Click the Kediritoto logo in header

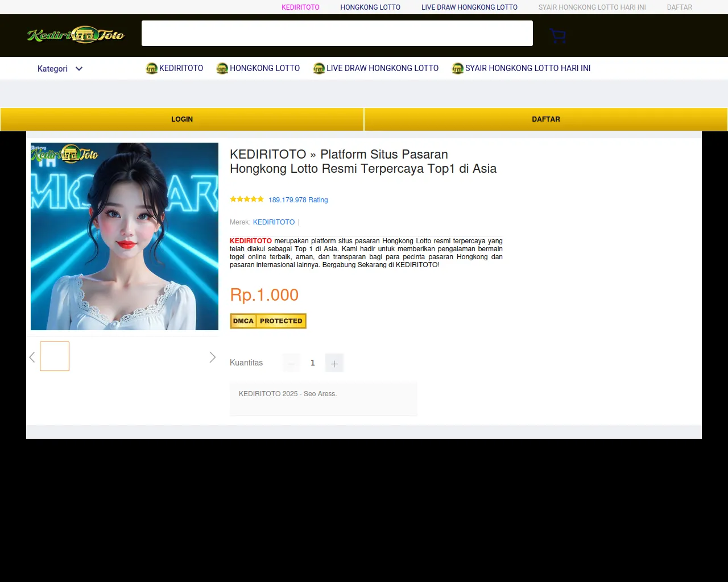[76, 35]
